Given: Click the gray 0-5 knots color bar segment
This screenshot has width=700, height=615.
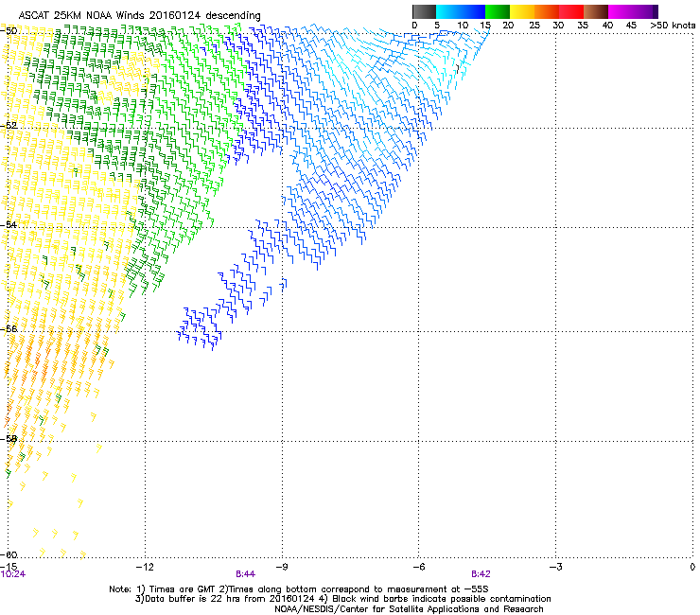Looking at the screenshot, I should pyautogui.click(x=424, y=11).
